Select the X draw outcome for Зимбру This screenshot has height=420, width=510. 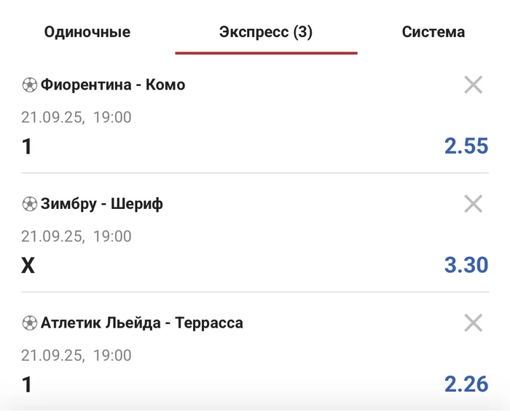(x=28, y=266)
